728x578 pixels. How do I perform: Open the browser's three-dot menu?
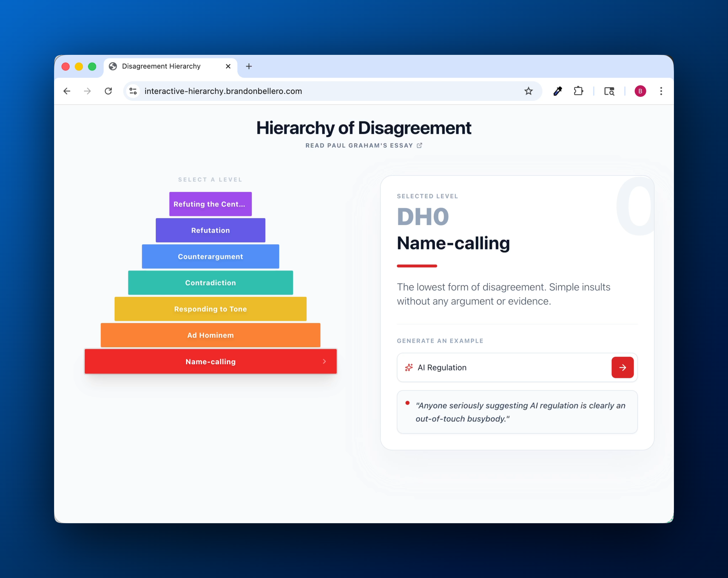click(661, 91)
